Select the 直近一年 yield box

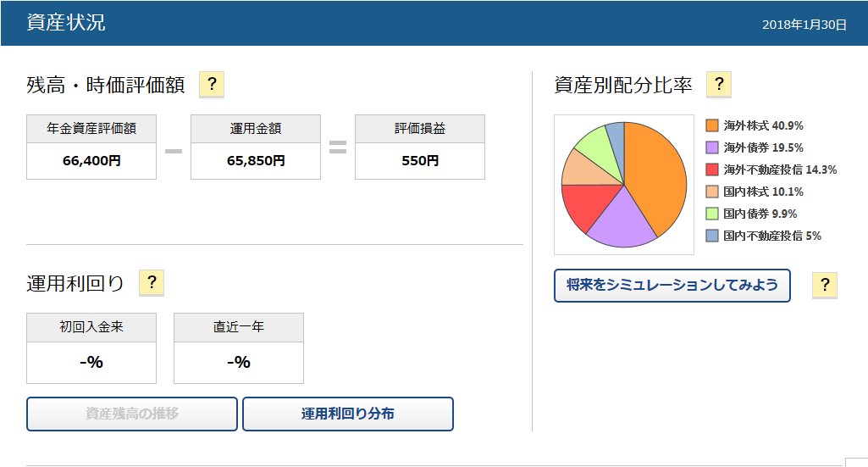239,362
